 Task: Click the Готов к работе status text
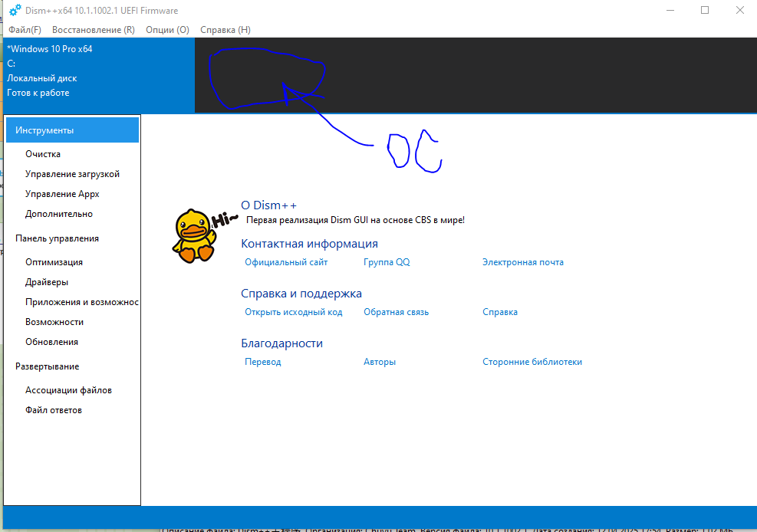38,93
